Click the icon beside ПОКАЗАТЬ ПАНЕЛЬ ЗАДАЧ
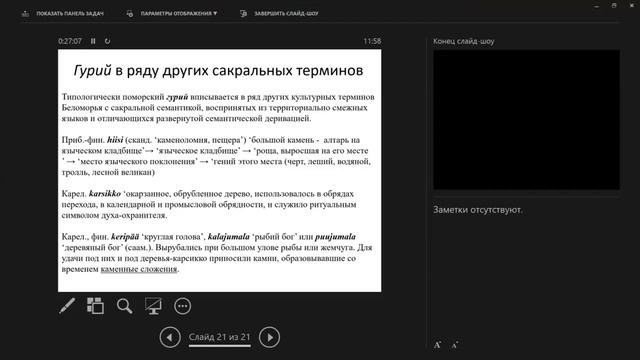Screen dimensions: 640x360 click(x=25, y=13)
